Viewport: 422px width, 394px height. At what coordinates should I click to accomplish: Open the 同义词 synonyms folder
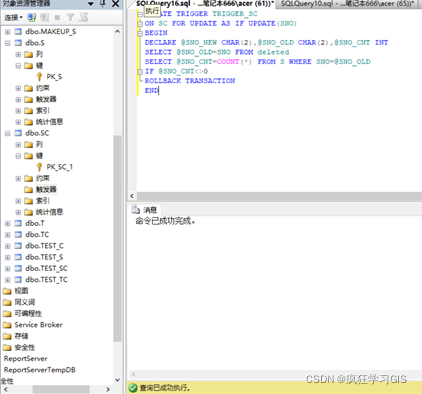25,302
